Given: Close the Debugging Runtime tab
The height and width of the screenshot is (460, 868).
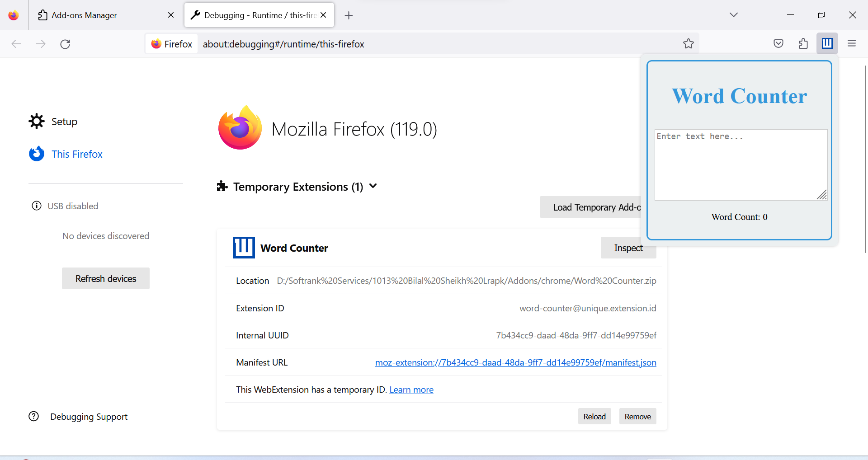Looking at the screenshot, I should pos(323,15).
